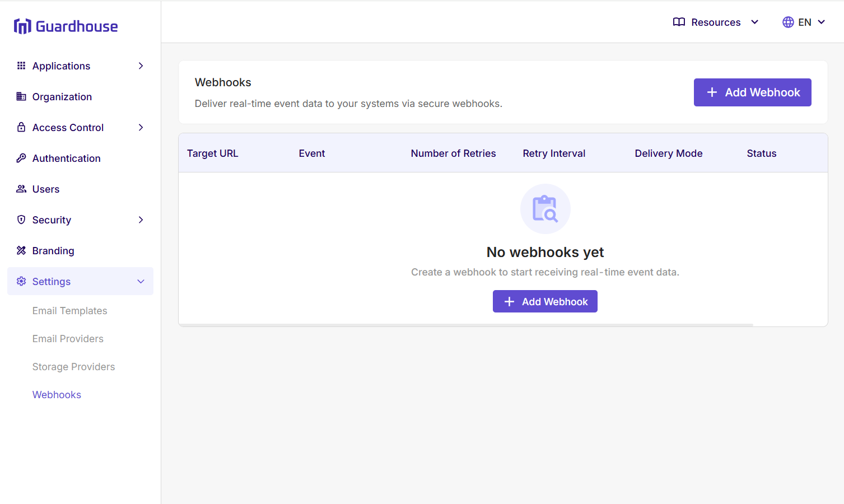
Task: Click the globe language icon
Action: (x=787, y=22)
